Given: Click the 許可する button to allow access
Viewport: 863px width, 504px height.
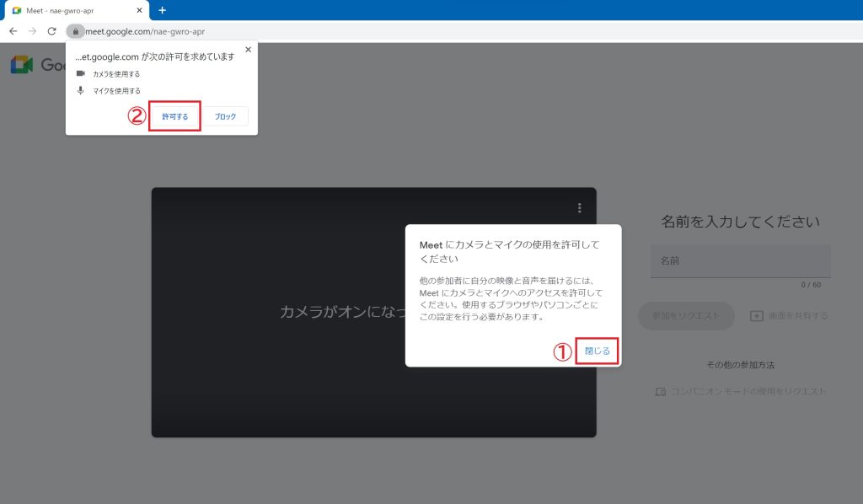Looking at the screenshot, I should point(174,116).
